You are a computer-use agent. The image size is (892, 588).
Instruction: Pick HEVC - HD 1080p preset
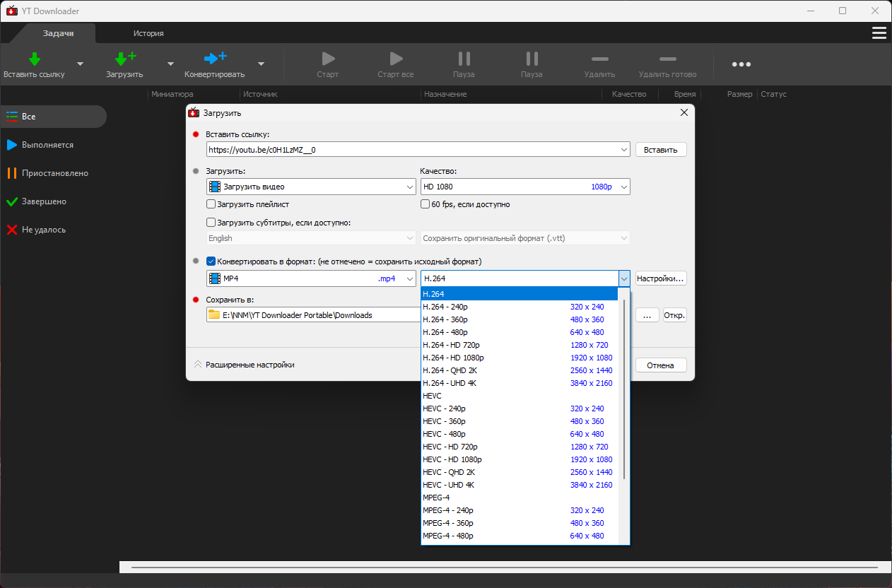pos(520,459)
